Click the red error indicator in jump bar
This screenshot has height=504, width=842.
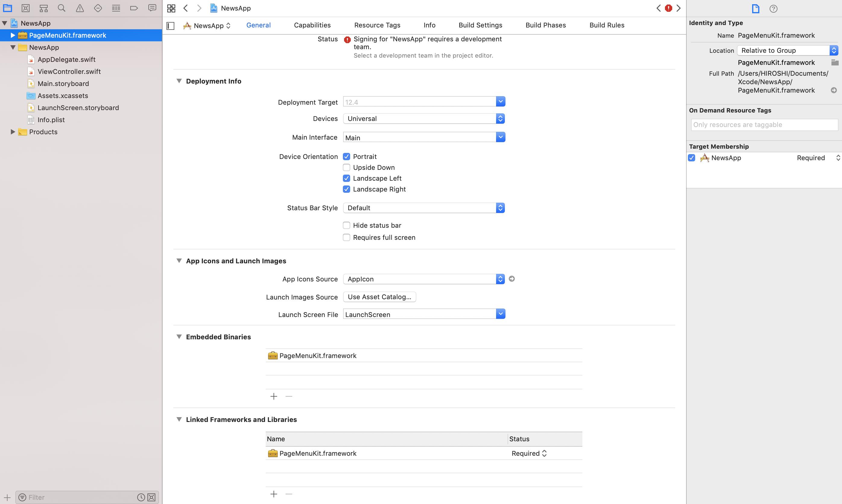pos(669,8)
